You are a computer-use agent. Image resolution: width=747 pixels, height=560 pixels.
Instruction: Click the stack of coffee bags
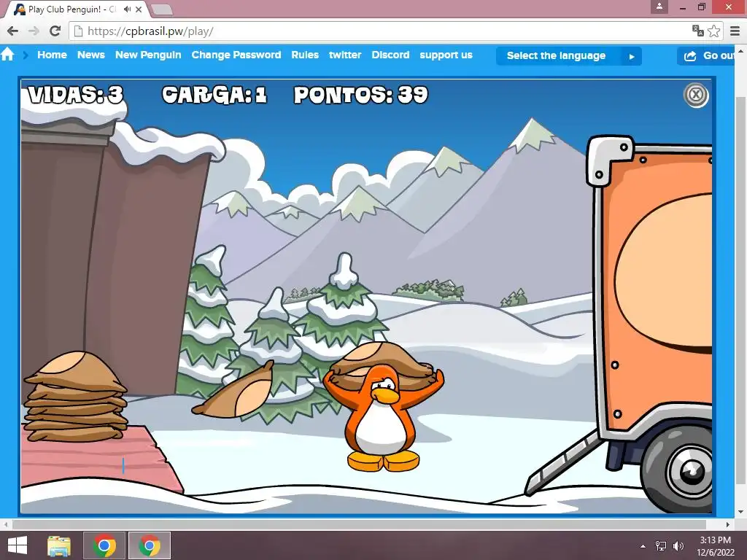(x=76, y=397)
